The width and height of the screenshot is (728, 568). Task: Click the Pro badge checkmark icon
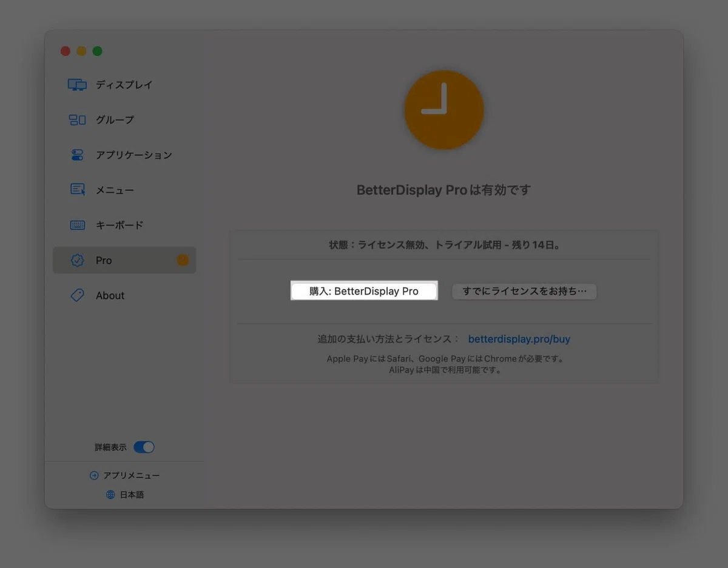pyautogui.click(x=78, y=260)
